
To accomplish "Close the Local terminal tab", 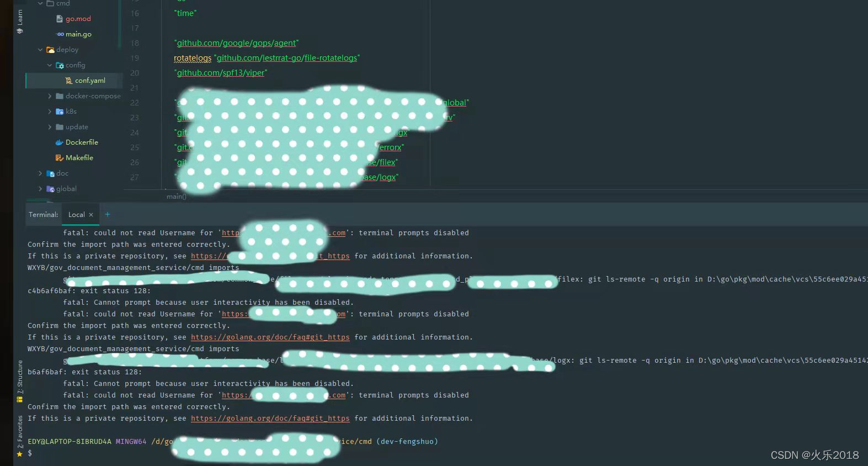I will click(x=91, y=215).
